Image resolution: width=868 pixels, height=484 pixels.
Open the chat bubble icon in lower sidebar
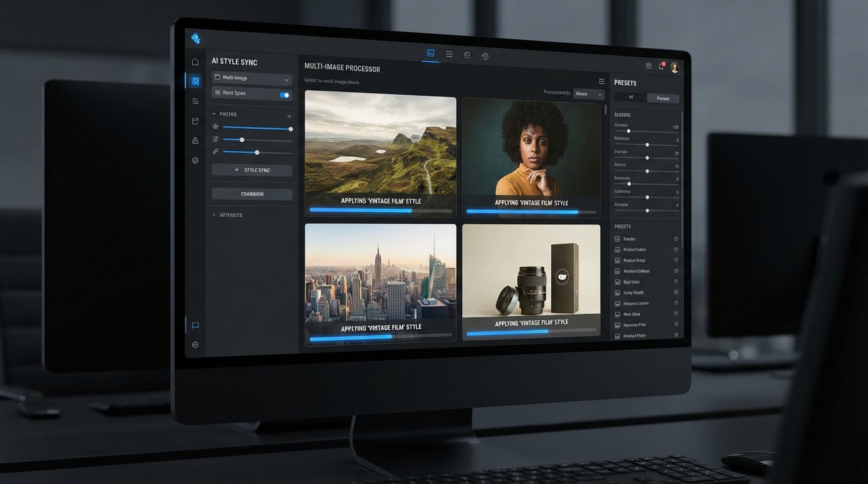pyautogui.click(x=195, y=325)
